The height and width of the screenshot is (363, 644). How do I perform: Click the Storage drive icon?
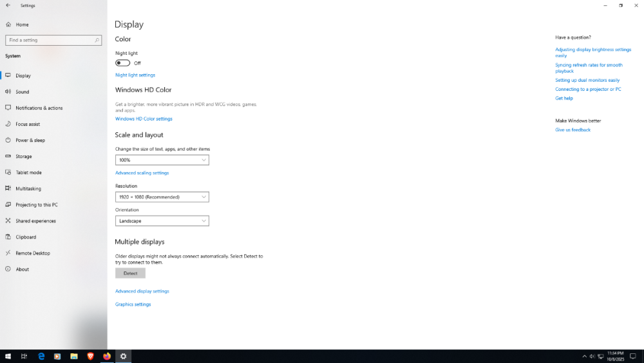click(8, 156)
